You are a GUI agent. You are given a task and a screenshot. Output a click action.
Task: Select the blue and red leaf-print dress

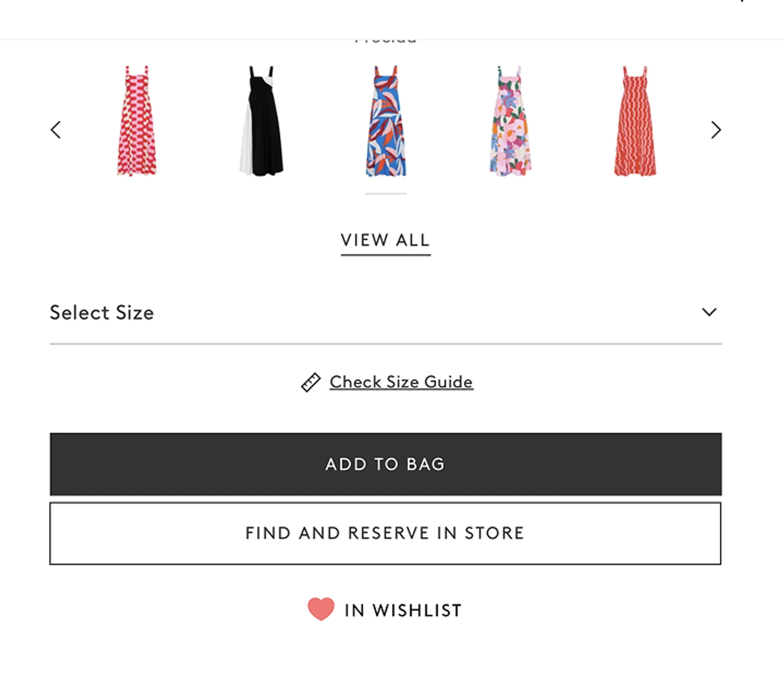coord(386,121)
